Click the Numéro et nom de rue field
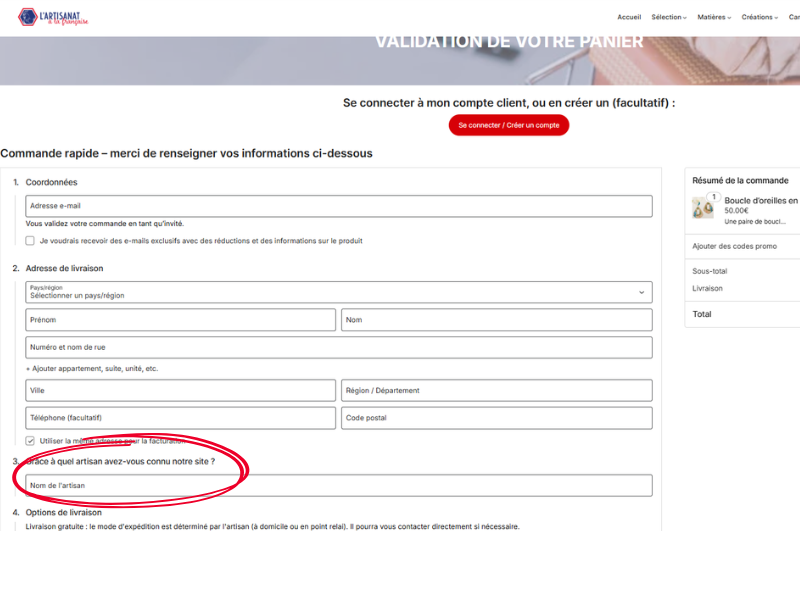The image size is (800, 600). (x=338, y=347)
